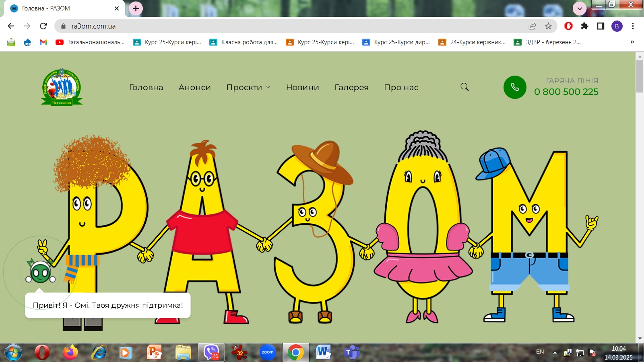Go back using the browser back arrow
Image resolution: width=644 pixels, height=362 pixels.
11,26
